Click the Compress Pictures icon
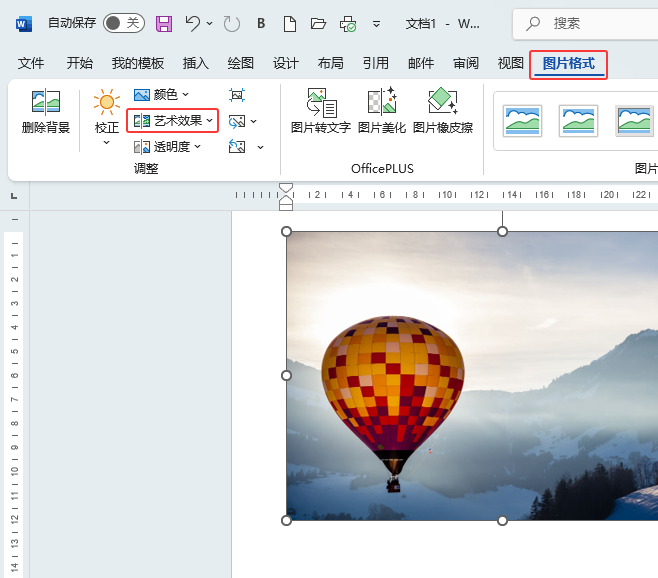Screen dimensions: 658x578 237,95
